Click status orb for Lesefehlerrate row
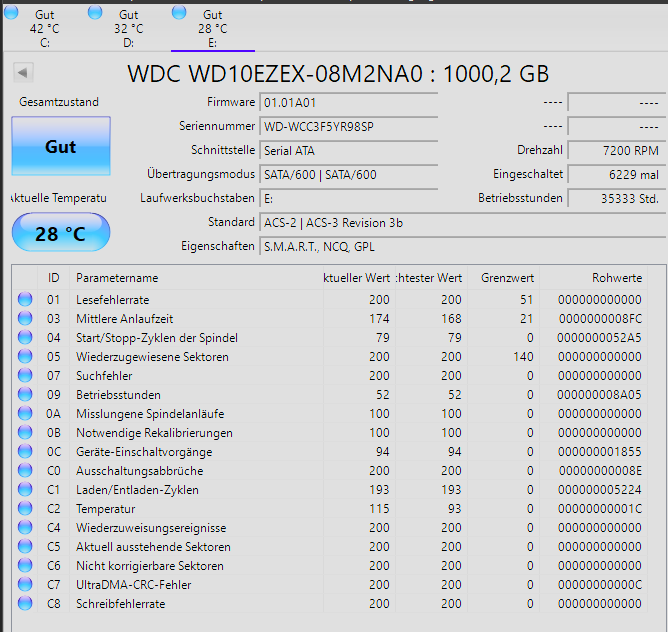Viewport: 668px width, 632px height. click(x=25, y=299)
